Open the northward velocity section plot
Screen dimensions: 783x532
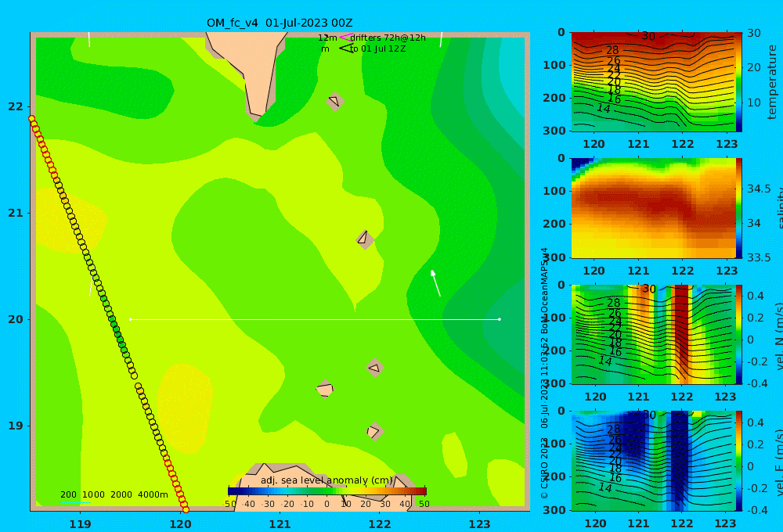(653, 334)
